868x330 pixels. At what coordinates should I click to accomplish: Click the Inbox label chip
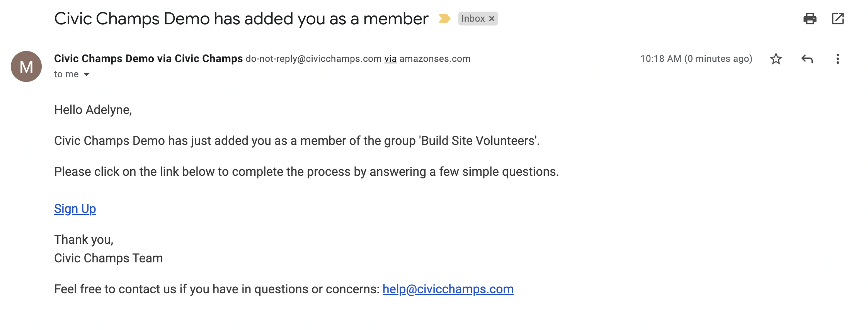(x=473, y=19)
